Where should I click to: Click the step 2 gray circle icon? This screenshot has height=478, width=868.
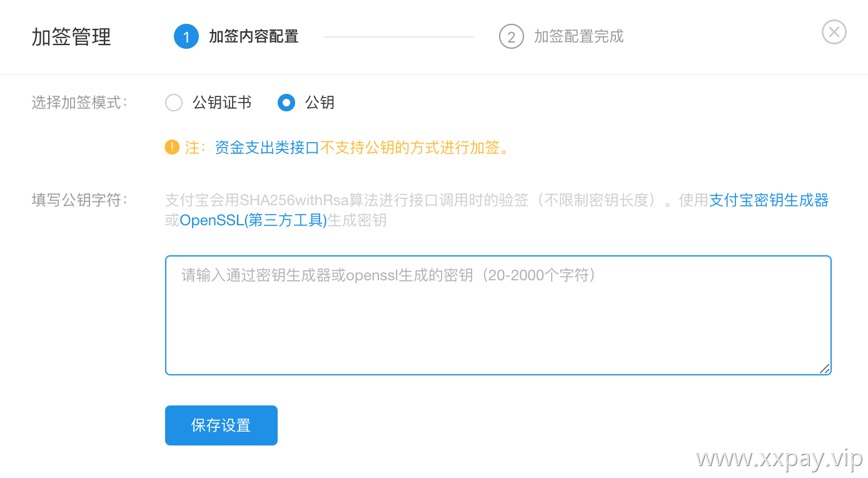coord(511,37)
